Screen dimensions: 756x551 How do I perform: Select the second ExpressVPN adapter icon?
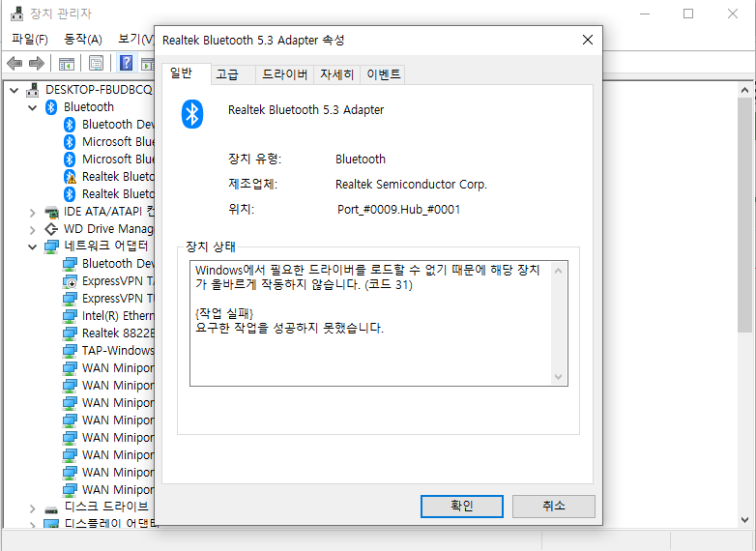[x=70, y=299]
